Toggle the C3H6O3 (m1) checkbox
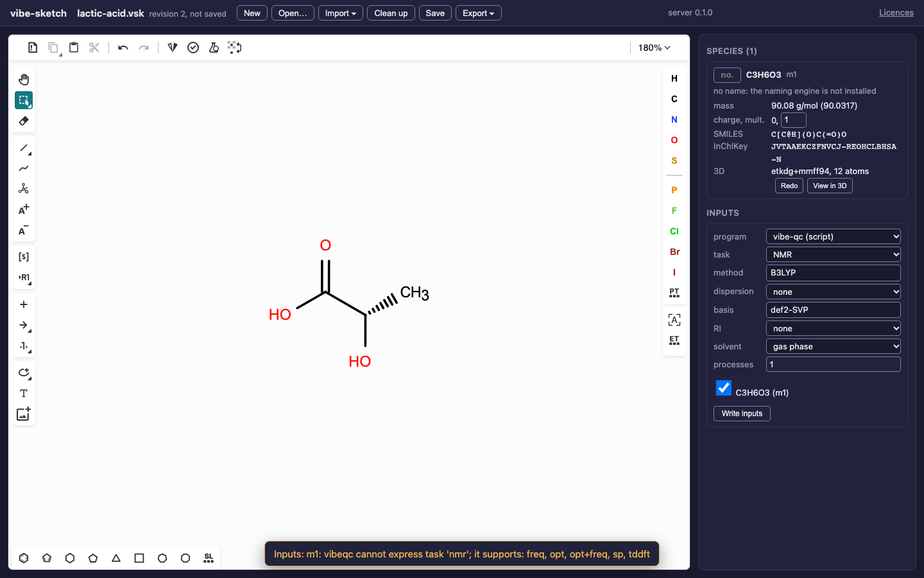Image resolution: width=924 pixels, height=578 pixels. click(723, 388)
